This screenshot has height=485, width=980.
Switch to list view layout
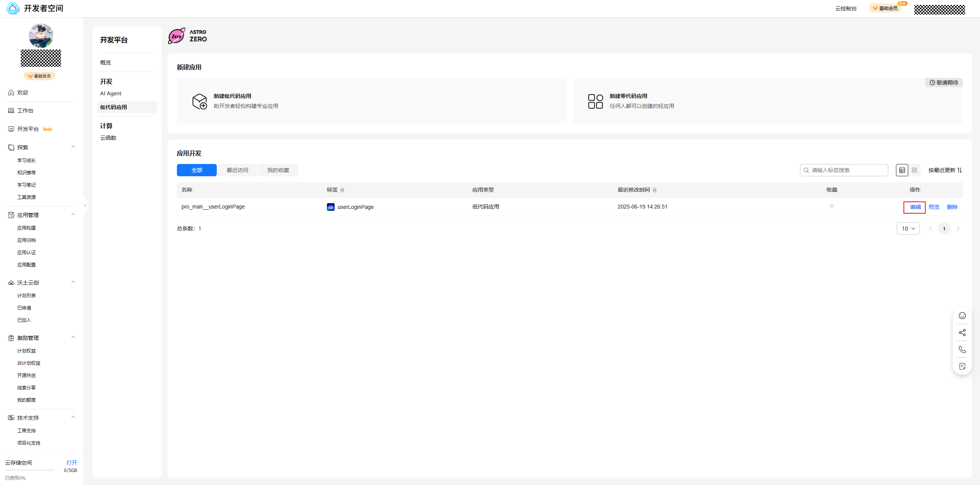click(902, 170)
